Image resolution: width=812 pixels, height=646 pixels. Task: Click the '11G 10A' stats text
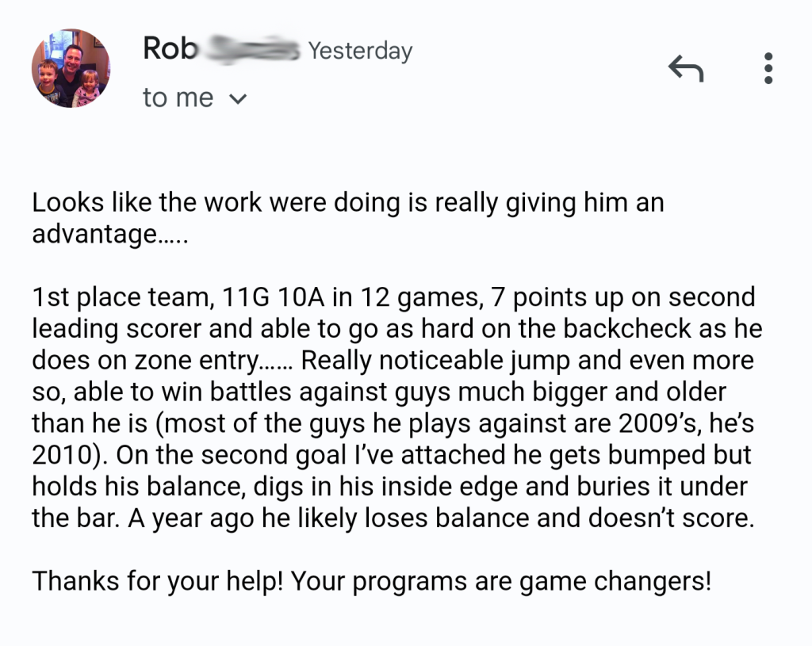(x=274, y=297)
